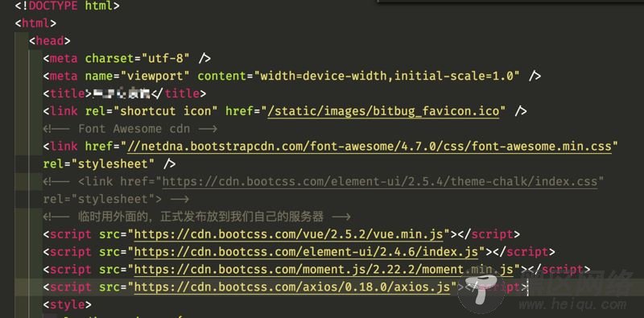The height and width of the screenshot is (318, 644).
Task: Click the Chinese comment about temporary external scripts
Action: 196,216
